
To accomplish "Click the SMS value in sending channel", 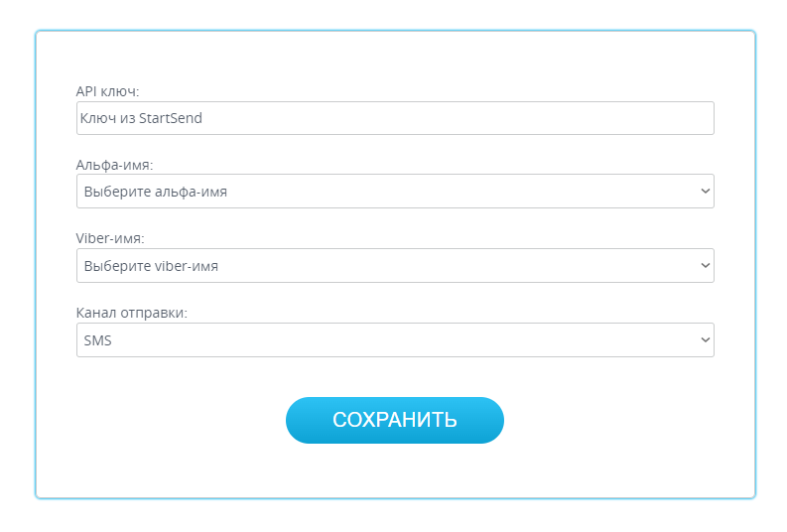I will 98,339.
